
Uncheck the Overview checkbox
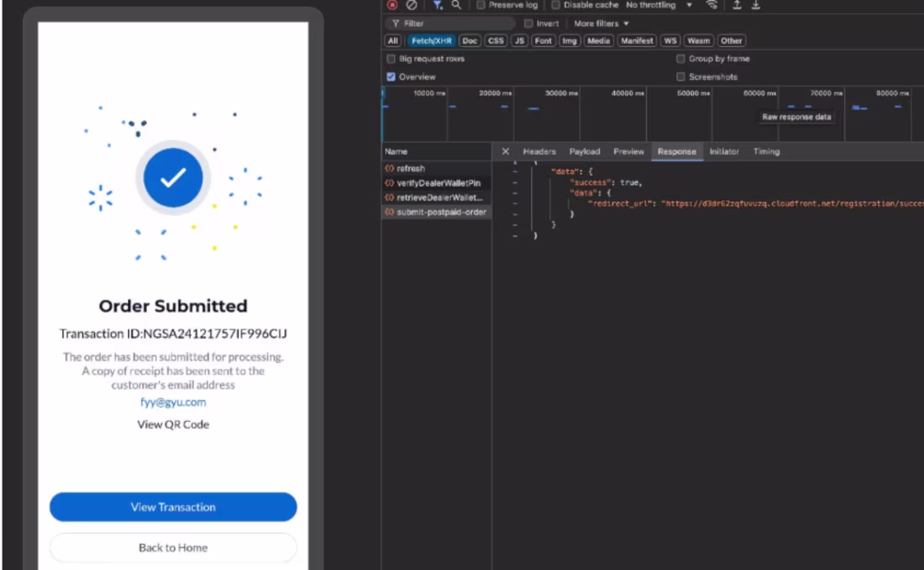pos(391,77)
